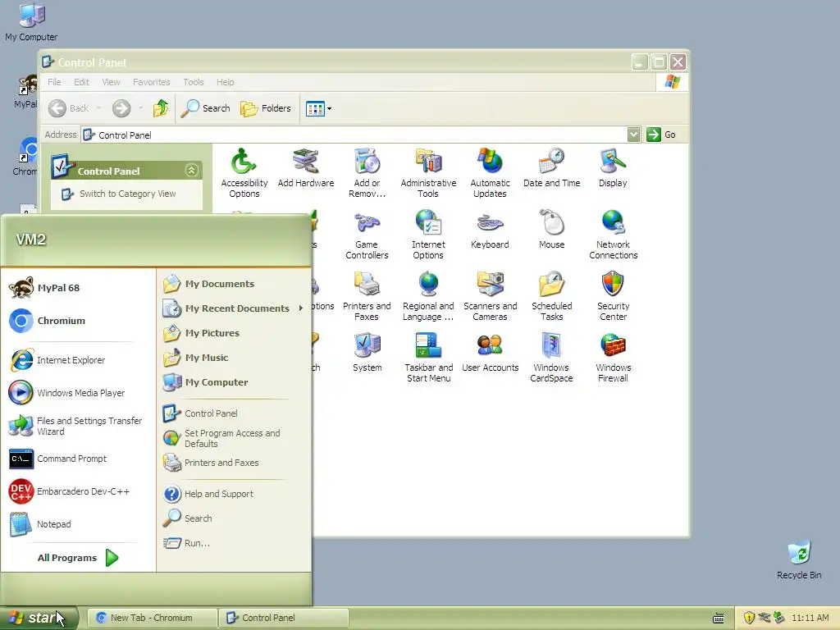Click the Go button beside address bar
Screen dimensions: 840x630
point(661,135)
